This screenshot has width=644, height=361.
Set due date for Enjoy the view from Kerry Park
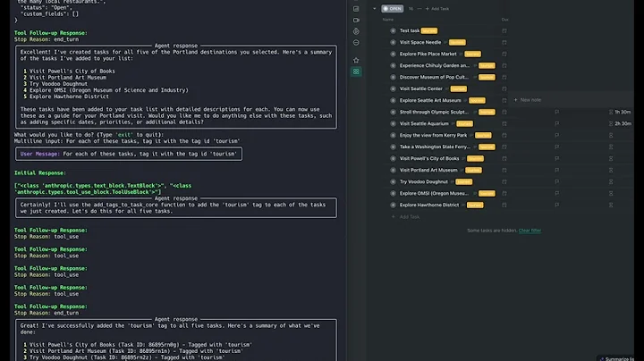(x=504, y=136)
